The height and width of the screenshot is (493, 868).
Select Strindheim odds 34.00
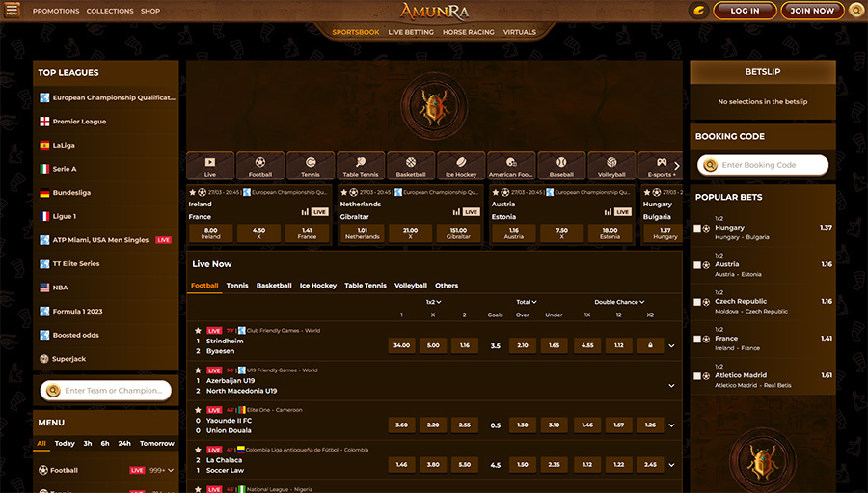(401, 345)
